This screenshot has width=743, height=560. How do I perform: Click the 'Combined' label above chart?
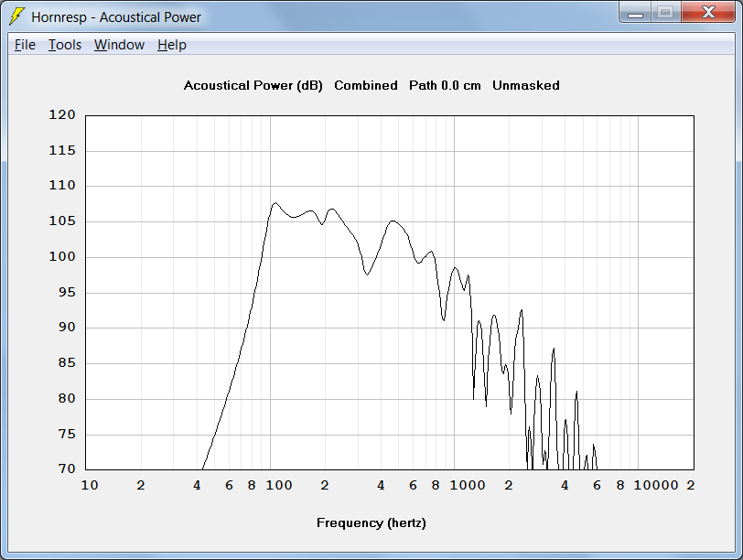pyautogui.click(x=366, y=86)
